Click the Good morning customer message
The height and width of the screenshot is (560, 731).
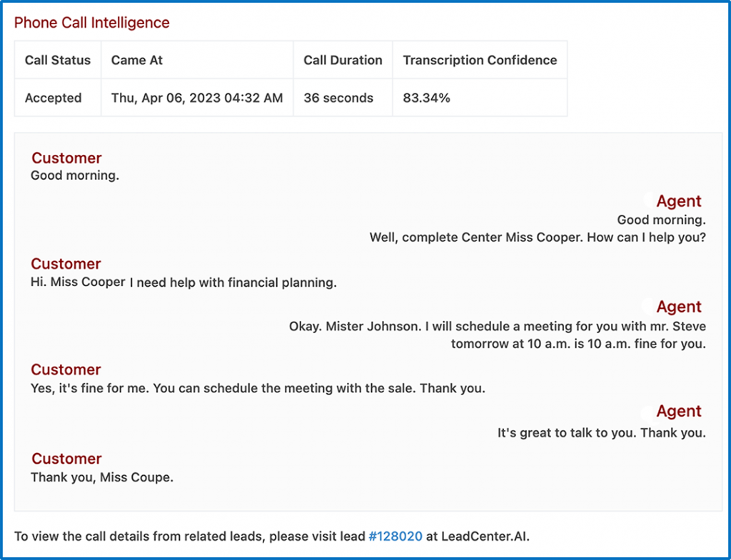pos(75,175)
